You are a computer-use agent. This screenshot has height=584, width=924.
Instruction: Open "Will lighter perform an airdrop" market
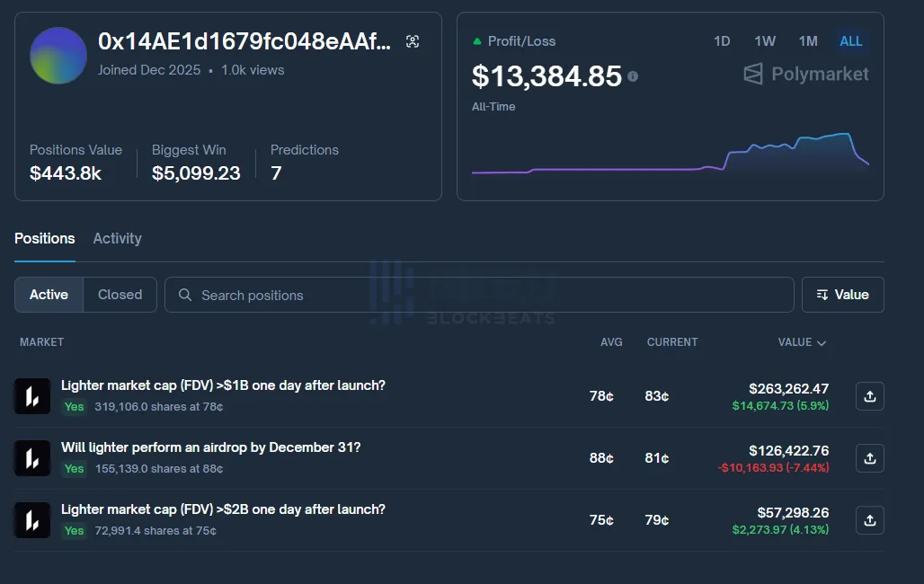click(210, 447)
